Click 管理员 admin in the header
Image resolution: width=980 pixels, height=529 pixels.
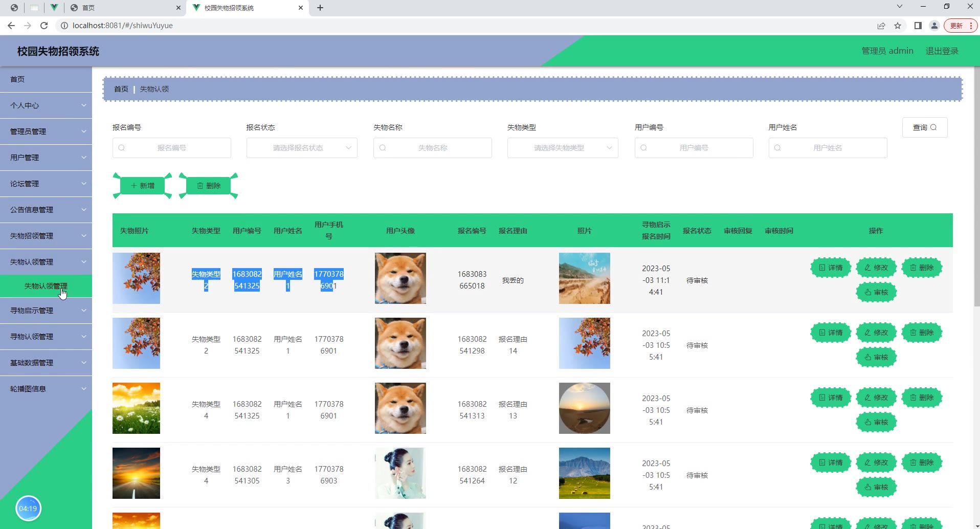(887, 51)
